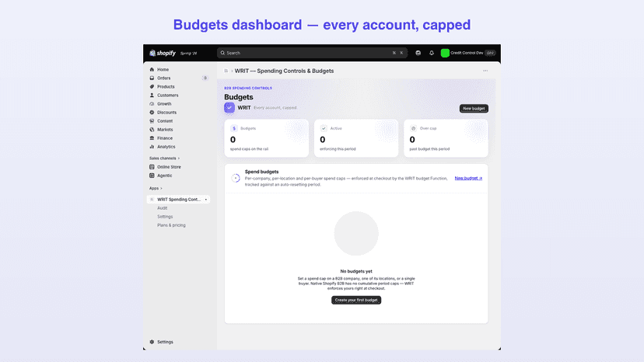Click the Growth gauge icon
Image resolution: width=644 pixels, height=362 pixels.
(152, 104)
